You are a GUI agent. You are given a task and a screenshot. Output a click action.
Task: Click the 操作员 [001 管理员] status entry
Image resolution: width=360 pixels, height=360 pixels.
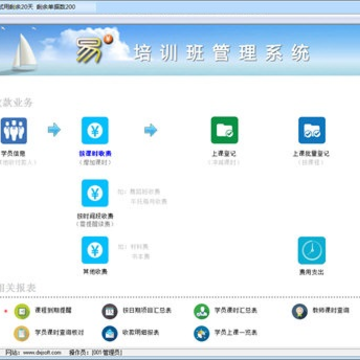tap(95, 353)
